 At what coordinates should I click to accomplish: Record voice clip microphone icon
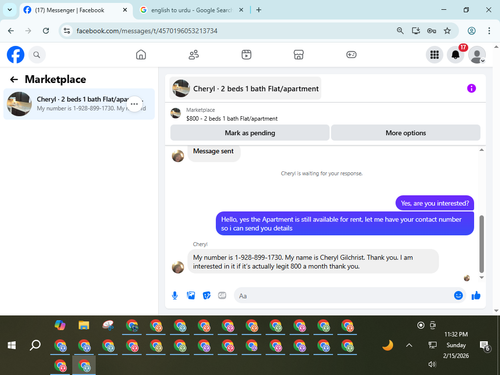pyautogui.click(x=175, y=295)
